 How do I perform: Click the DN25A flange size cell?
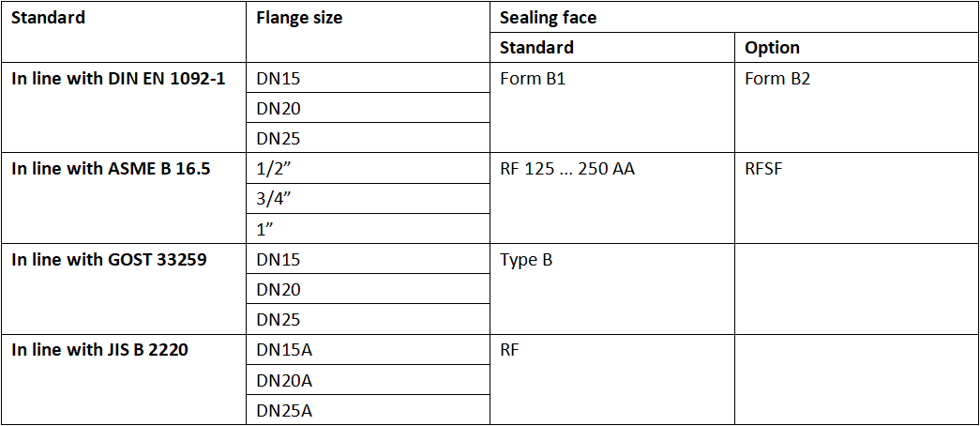[283, 410]
